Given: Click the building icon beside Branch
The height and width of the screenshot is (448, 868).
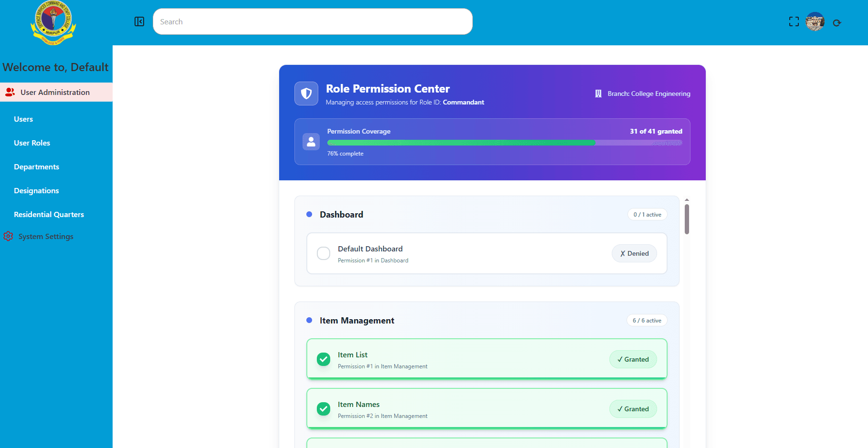Looking at the screenshot, I should [598, 94].
